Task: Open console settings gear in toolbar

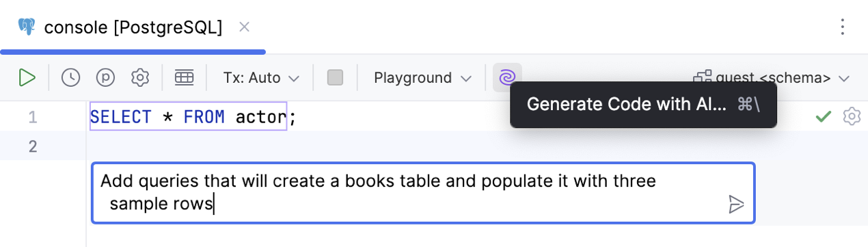Action: point(140,77)
